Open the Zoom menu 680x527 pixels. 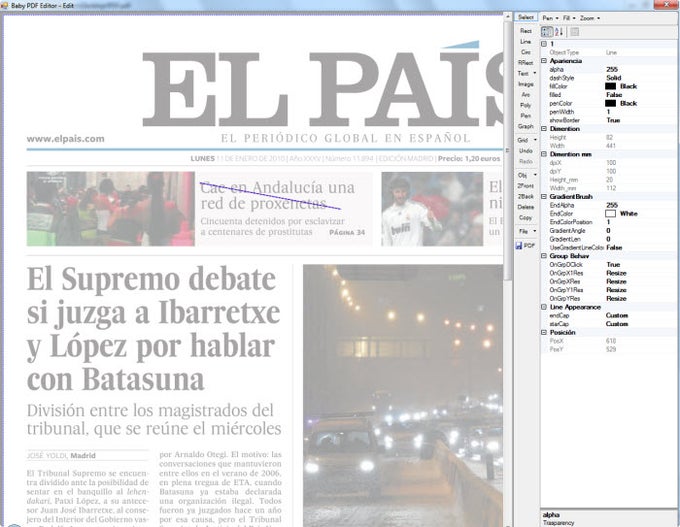tap(590, 18)
